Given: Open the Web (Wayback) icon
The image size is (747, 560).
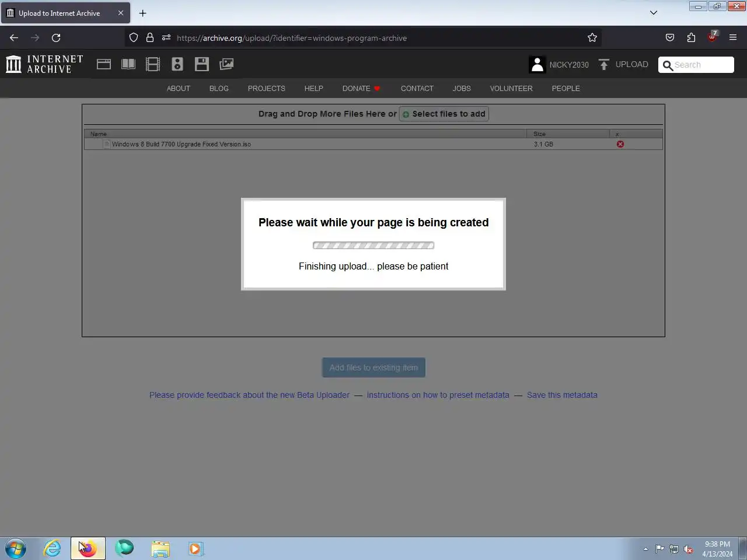Looking at the screenshot, I should pyautogui.click(x=104, y=64).
